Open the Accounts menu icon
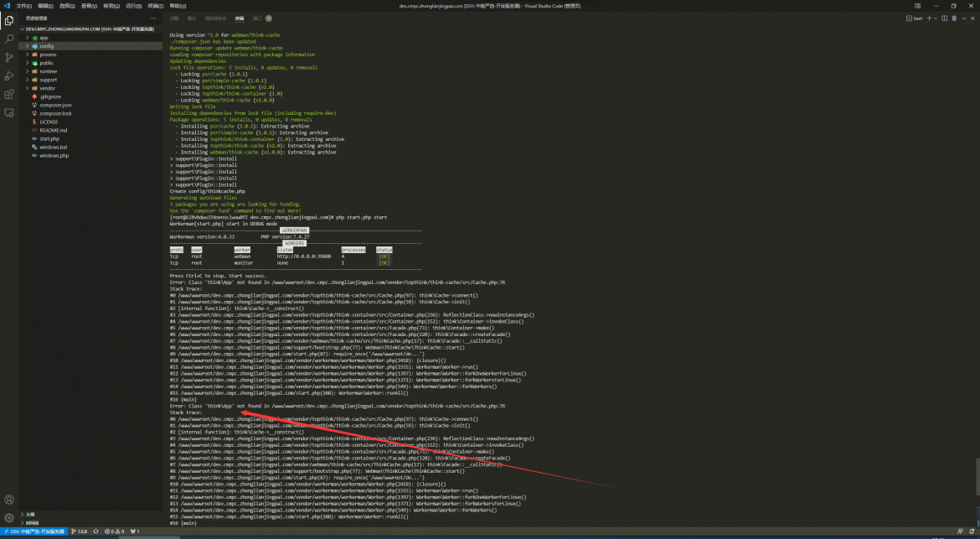Image resolution: width=980 pixels, height=539 pixels. (8, 500)
